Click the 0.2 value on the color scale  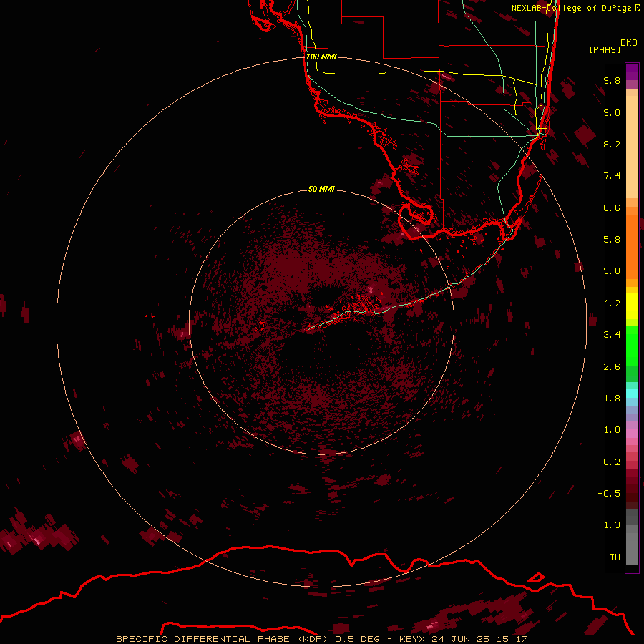(612, 462)
